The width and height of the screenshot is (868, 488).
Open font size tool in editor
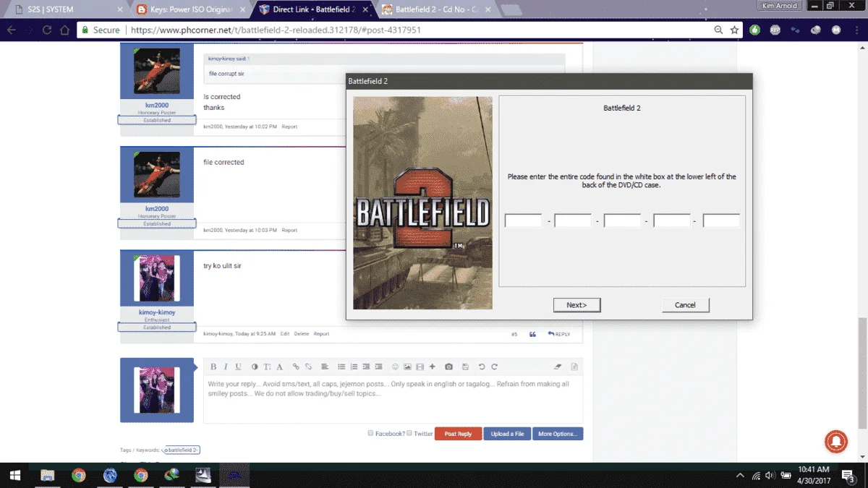point(267,367)
